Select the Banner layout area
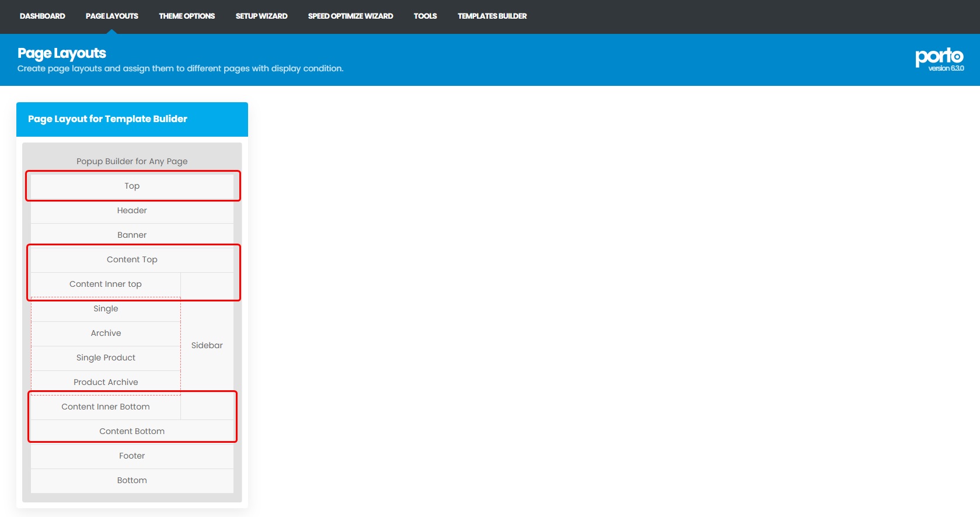 [x=132, y=235]
